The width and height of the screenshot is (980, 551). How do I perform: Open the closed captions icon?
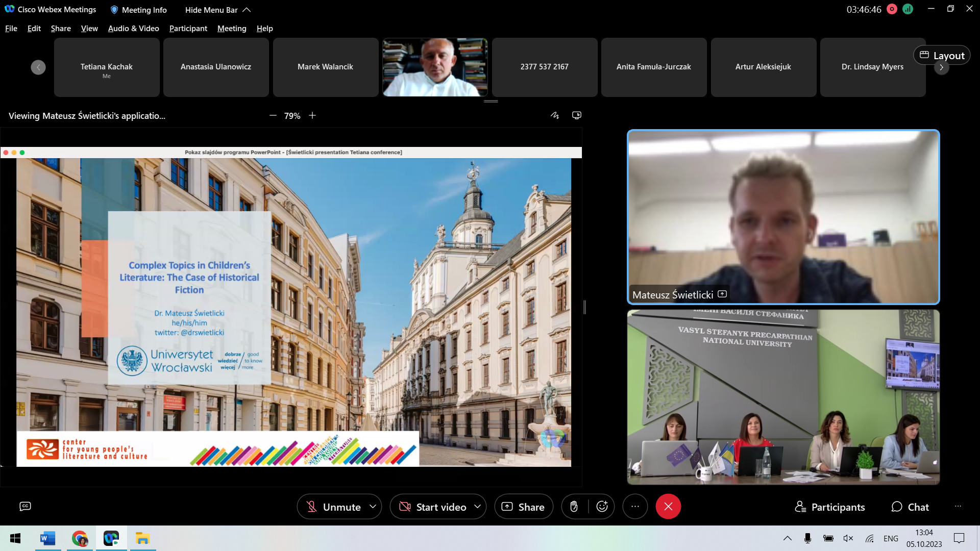(25, 506)
